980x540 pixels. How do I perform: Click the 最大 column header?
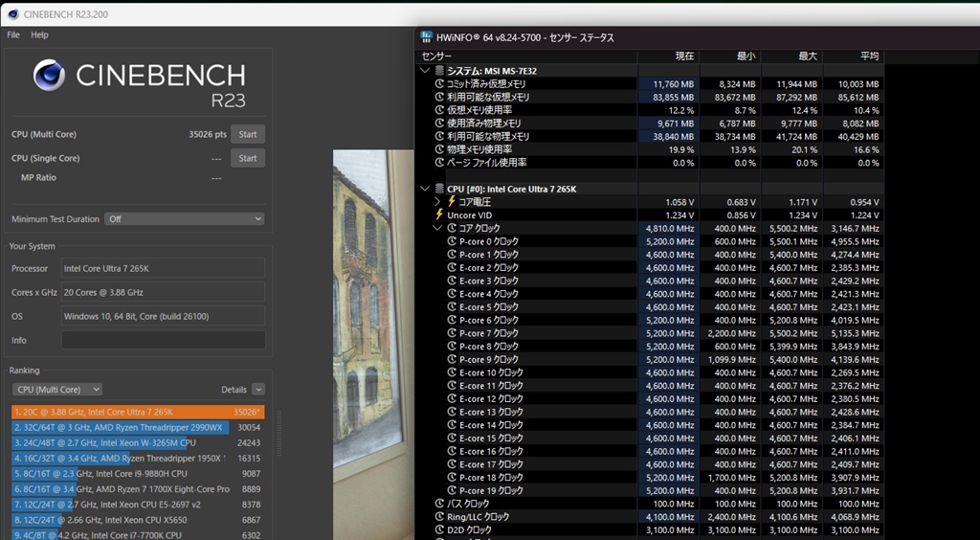point(791,56)
